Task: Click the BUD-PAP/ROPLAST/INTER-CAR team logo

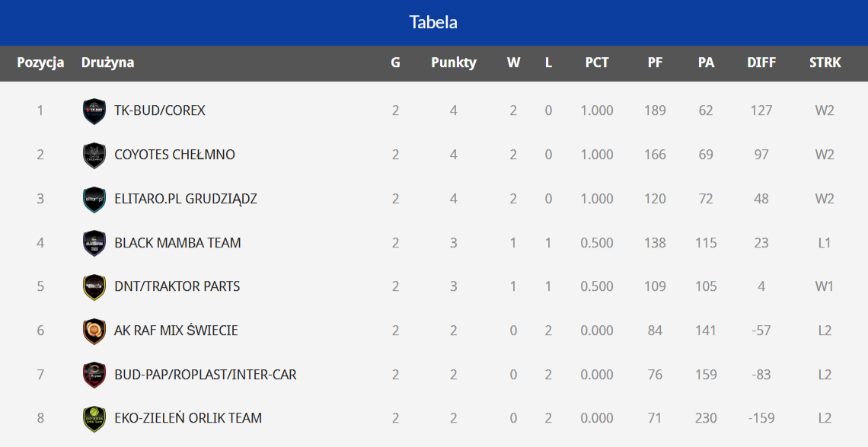Action: pyautogui.click(x=93, y=375)
